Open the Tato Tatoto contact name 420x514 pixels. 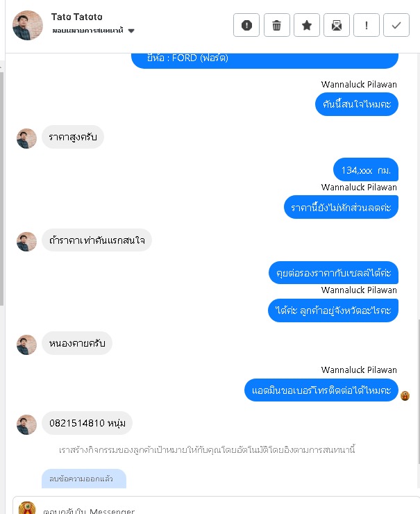[76, 17]
